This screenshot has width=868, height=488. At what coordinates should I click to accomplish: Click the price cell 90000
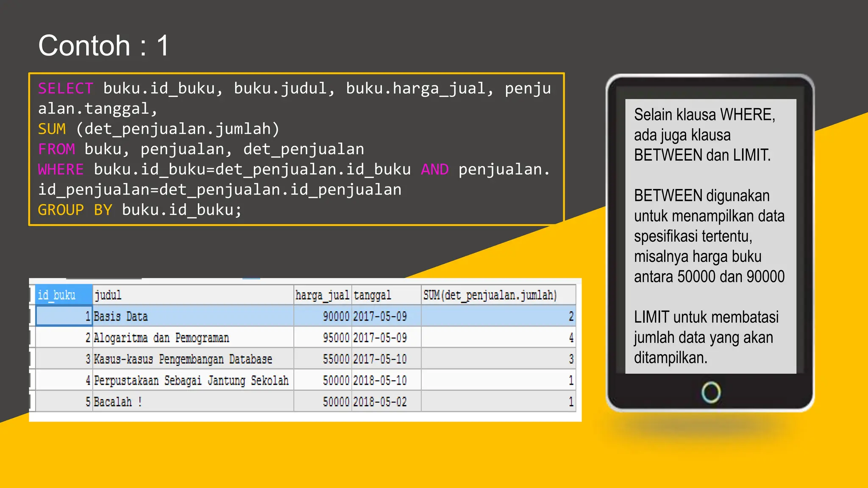323,316
